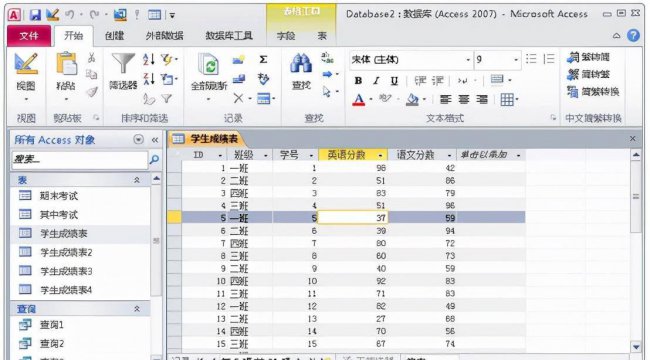This screenshot has width=650, height=360.
Task: Switch to the 字段 ribbon tab
Action: 286,36
